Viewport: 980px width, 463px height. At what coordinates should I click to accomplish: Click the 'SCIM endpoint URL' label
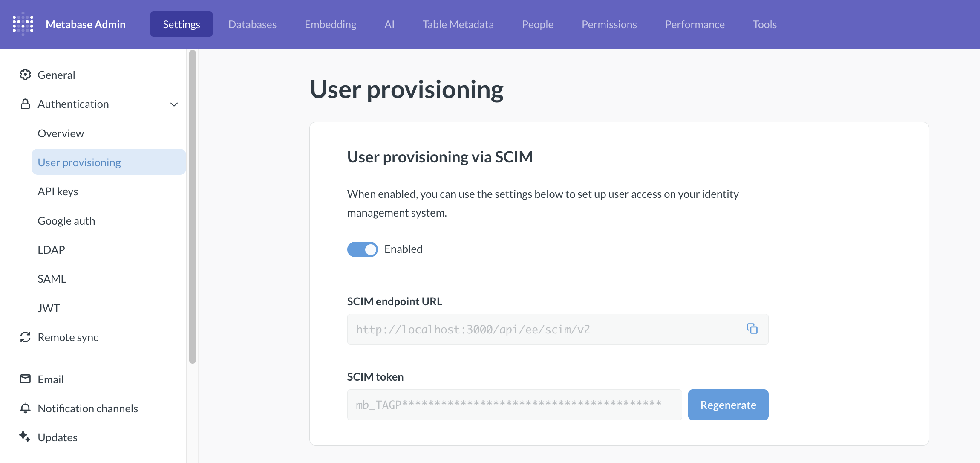coord(395,301)
